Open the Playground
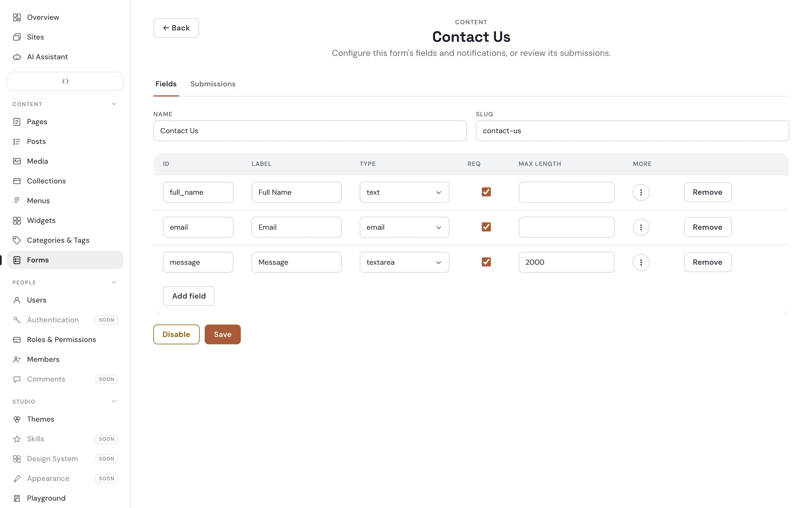 (65, 498)
